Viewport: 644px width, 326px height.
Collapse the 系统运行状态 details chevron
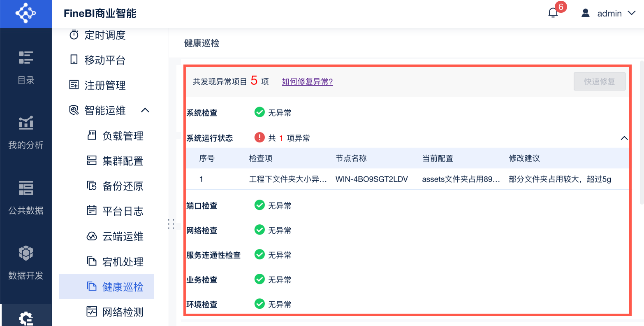pyautogui.click(x=624, y=138)
